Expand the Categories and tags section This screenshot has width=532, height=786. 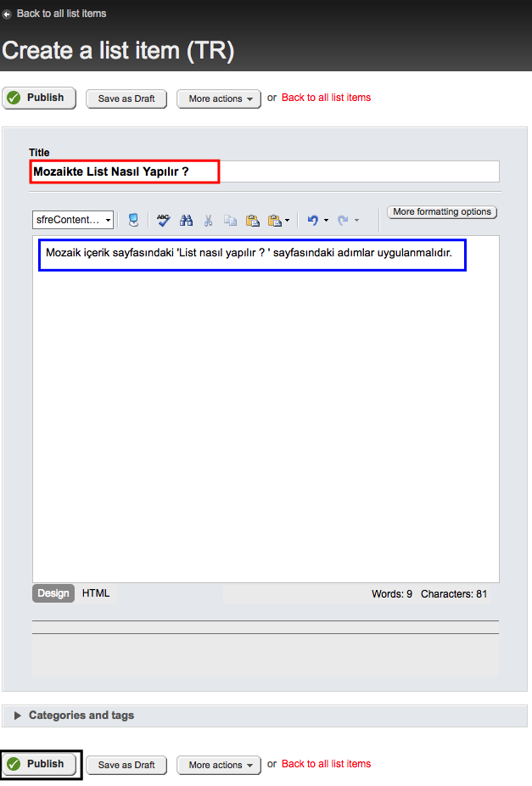tap(265, 716)
